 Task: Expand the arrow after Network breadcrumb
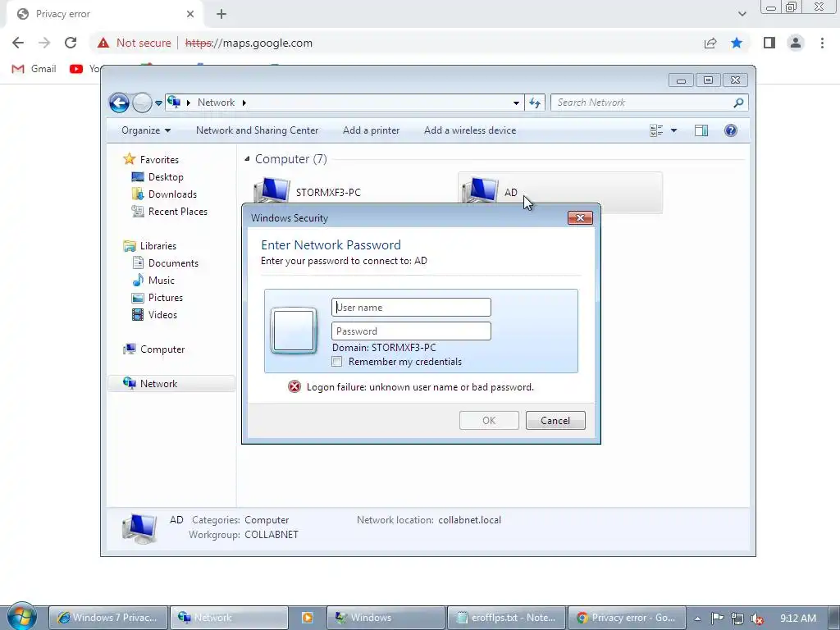(244, 103)
